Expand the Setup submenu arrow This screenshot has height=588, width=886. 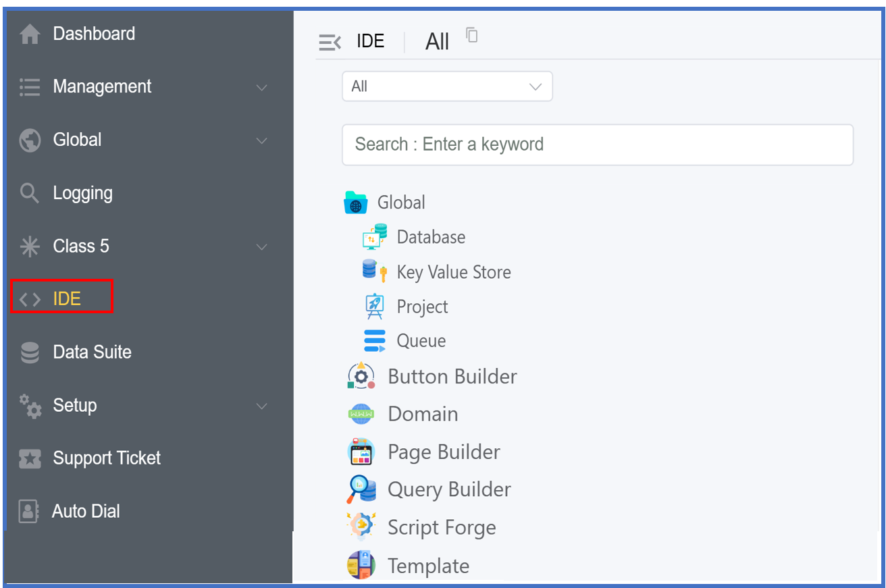[x=262, y=406]
